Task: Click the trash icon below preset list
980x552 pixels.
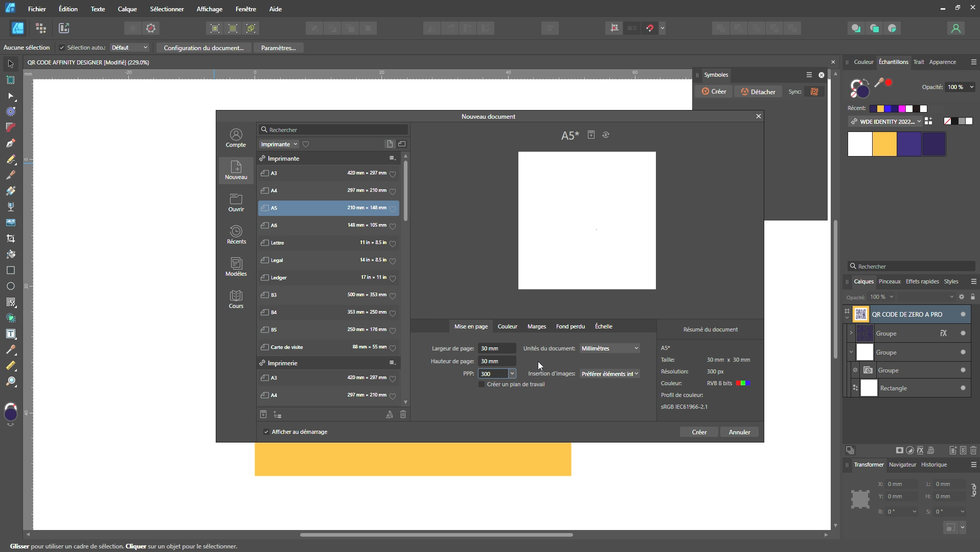Action: pyautogui.click(x=403, y=414)
